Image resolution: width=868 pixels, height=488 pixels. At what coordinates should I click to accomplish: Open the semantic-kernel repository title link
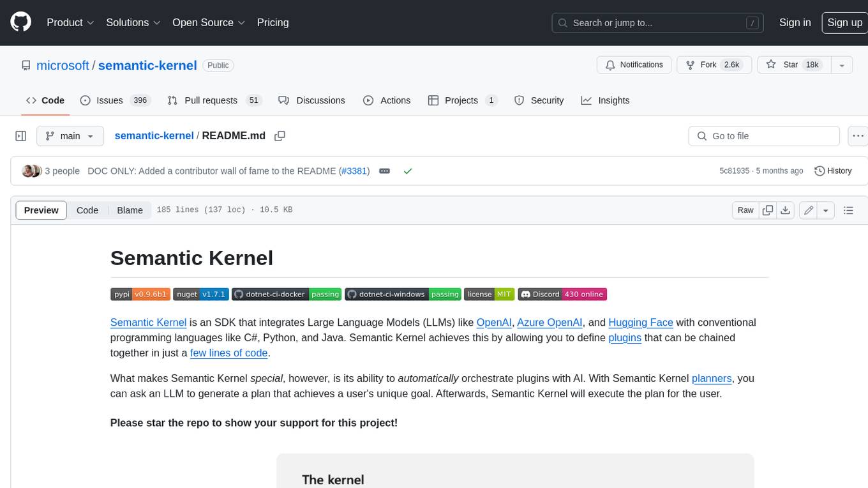(147, 65)
